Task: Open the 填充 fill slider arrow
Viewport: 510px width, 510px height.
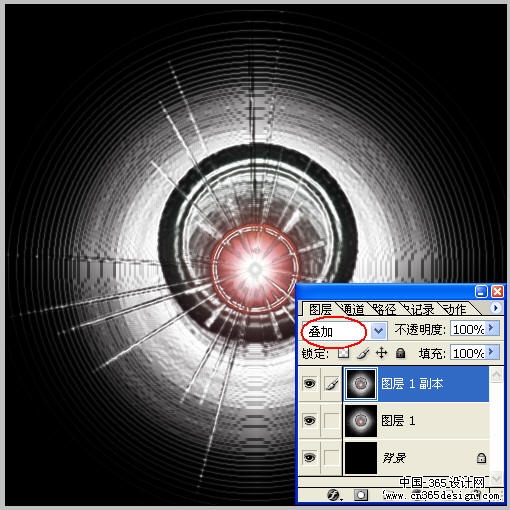Action: [491, 352]
